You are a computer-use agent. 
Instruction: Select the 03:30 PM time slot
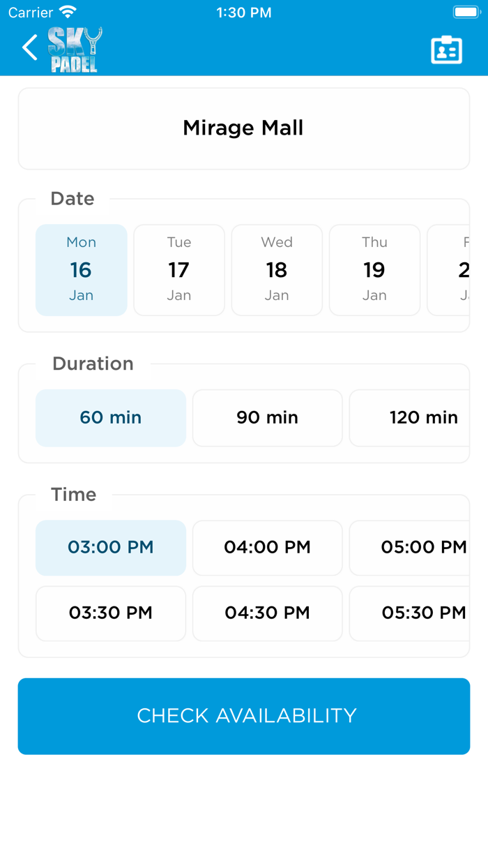coord(111,613)
